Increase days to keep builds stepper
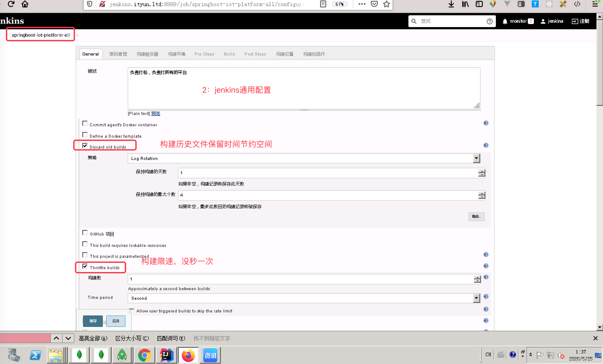The height and width of the screenshot is (364, 603). pos(481,171)
